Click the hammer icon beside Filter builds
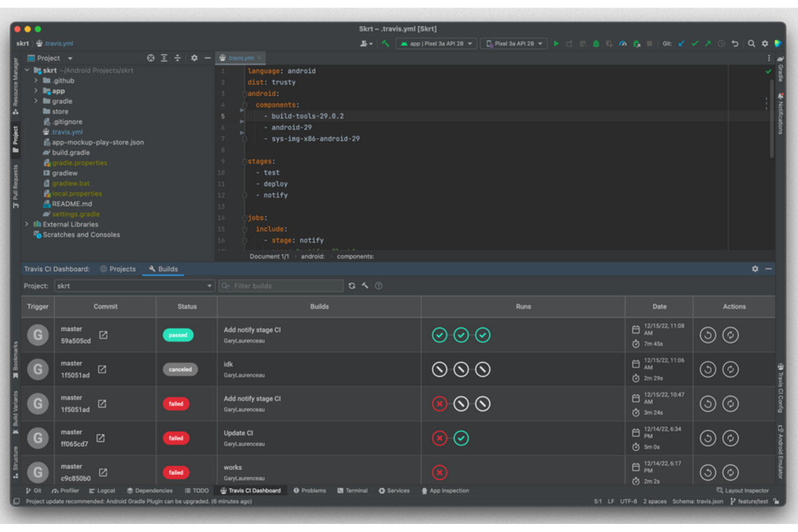The height and width of the screenshot is (532, 798). (x=365, y=286)
